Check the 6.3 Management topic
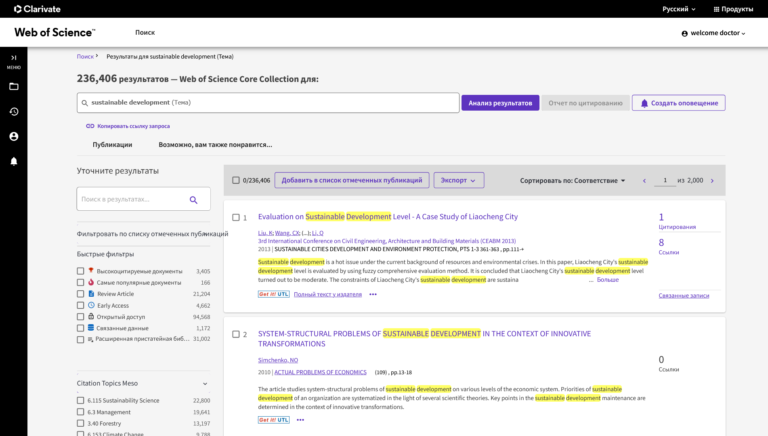This screenshot has height=436, width=768. (x=80, y=412)
